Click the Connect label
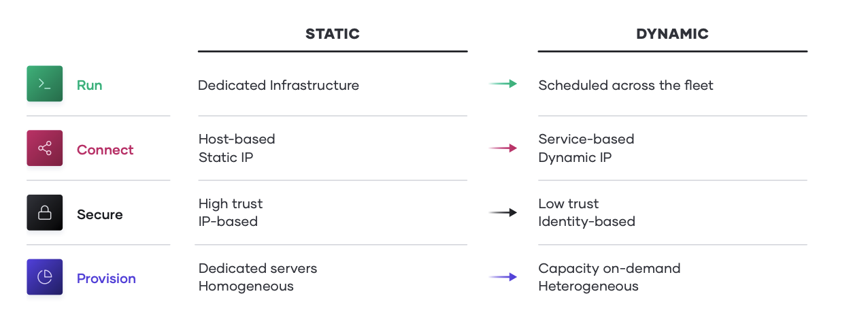Image resolution: width=868 pixels, height=328 pixels. click(x=105, y=150)
